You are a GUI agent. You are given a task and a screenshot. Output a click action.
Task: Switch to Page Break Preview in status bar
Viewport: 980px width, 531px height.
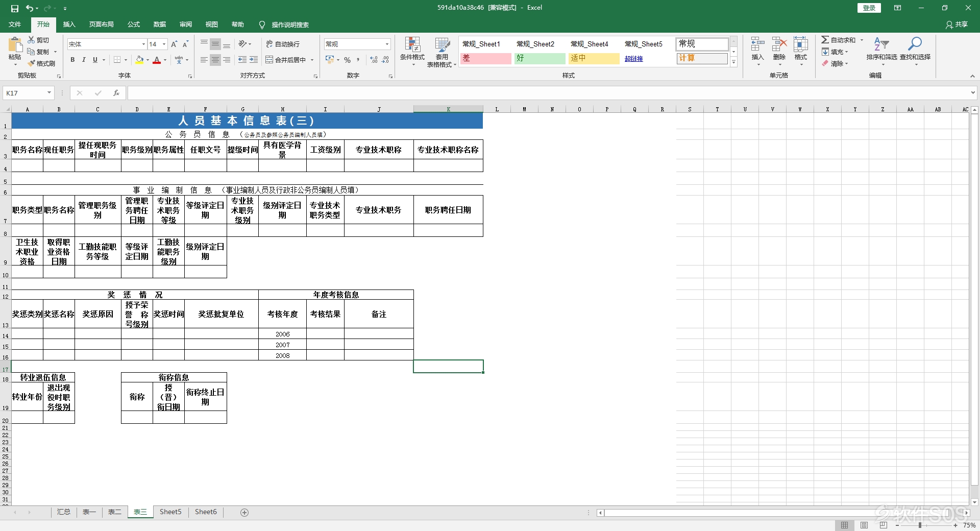point(884,525)
